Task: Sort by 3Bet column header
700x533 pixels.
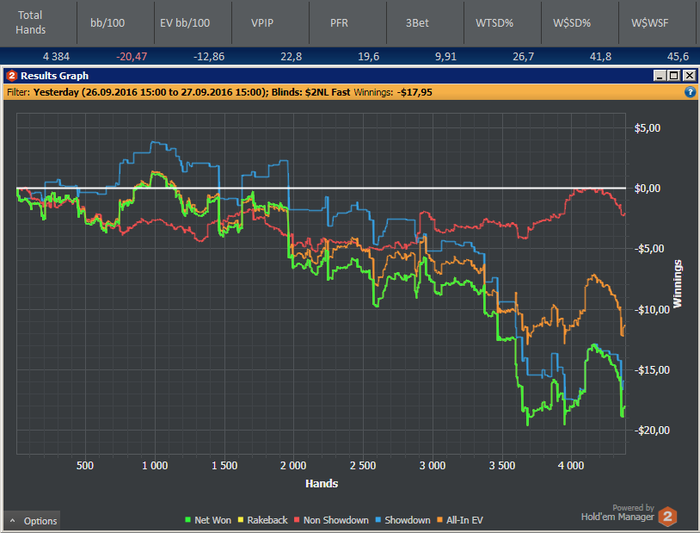Action: (x=417, y=23)
